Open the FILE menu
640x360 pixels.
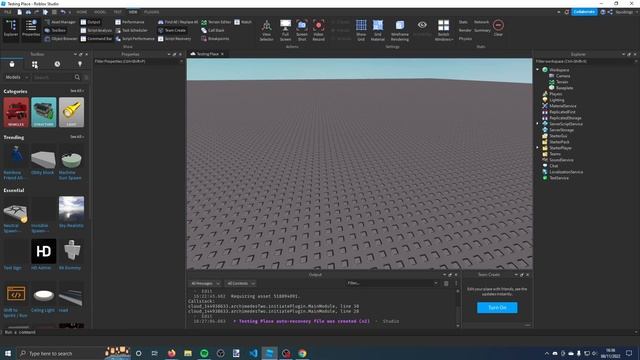coord(8,12)
